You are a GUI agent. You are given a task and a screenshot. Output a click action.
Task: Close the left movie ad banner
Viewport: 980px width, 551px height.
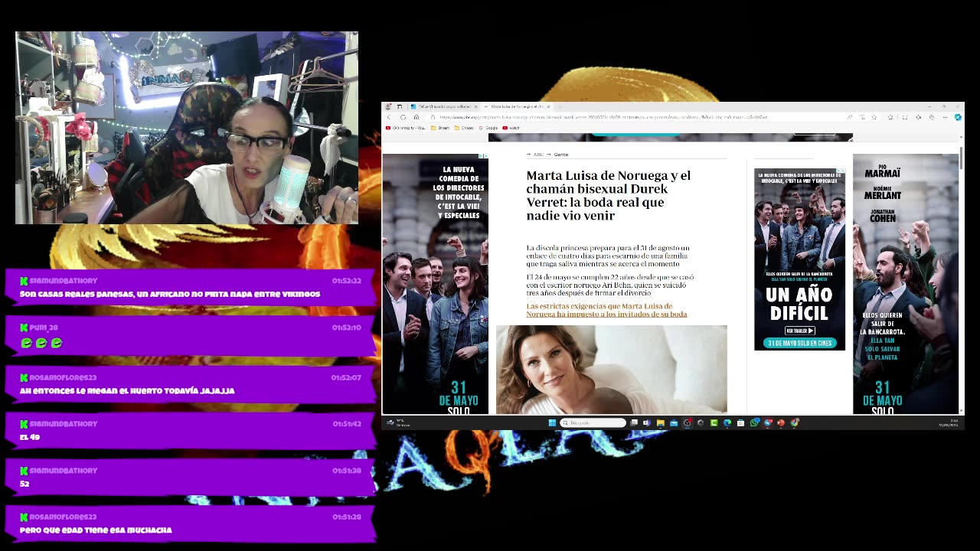pos(484,156)
